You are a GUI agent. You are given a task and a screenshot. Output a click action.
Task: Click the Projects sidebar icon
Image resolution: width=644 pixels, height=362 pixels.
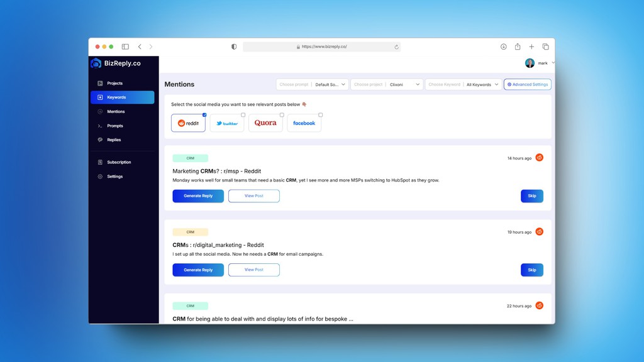(x=100, y=84)
